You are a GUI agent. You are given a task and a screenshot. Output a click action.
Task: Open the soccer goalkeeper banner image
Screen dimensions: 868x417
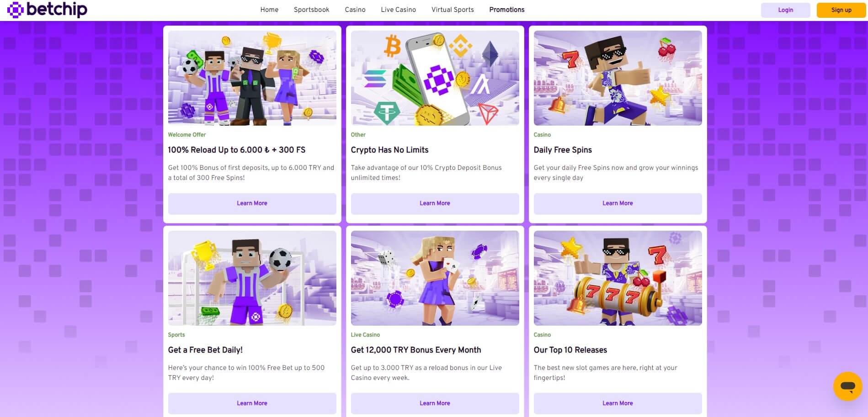point(252,278)
